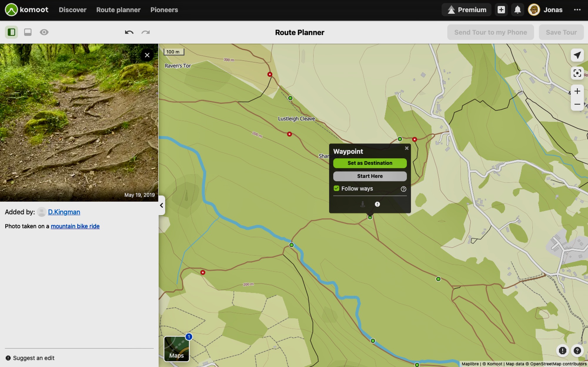Open OpenStreetMap contributors attribution
This screenshot has width=588, height=367.
(558, 364)
